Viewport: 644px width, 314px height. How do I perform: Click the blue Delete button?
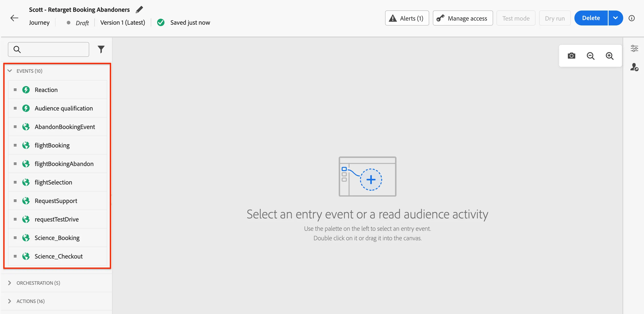[x=591, y=18]
